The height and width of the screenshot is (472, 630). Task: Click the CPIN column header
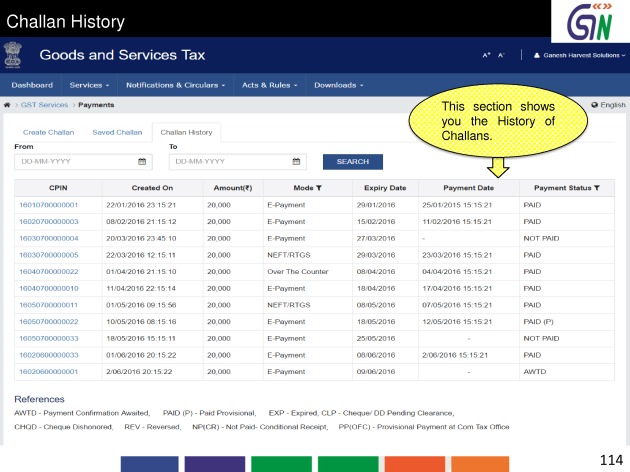58,188
